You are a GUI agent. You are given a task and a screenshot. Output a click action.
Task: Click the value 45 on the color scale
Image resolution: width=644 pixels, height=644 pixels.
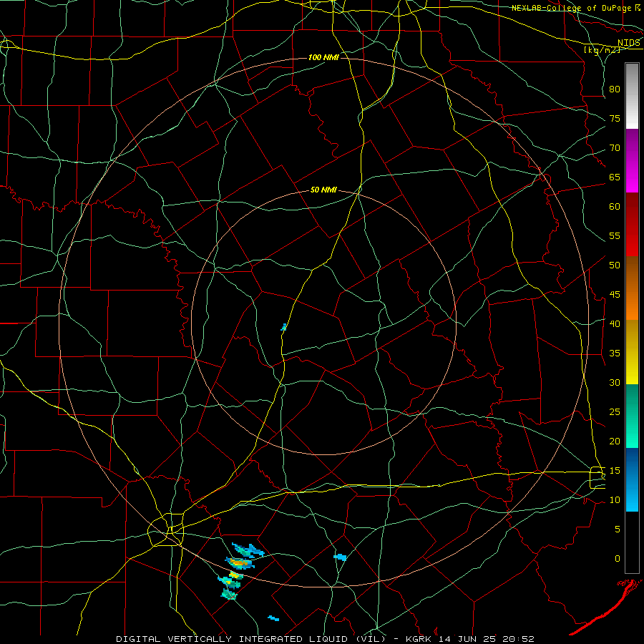[615, 295]
